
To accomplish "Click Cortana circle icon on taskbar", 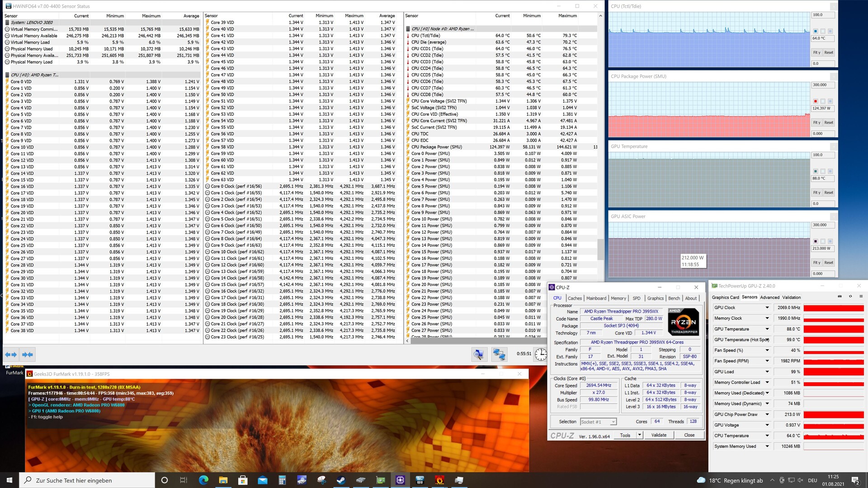I will point(165,480).
